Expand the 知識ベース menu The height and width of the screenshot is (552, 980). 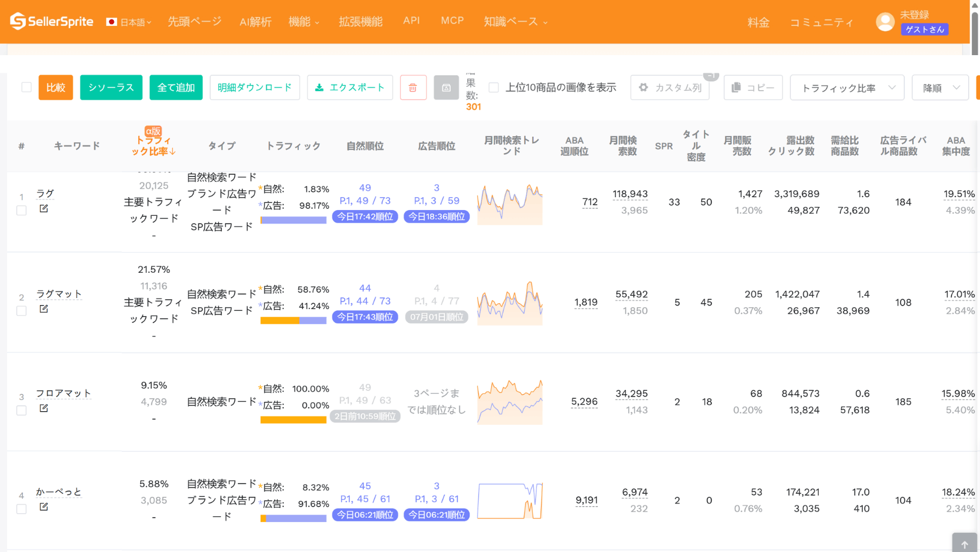point(516,22)
